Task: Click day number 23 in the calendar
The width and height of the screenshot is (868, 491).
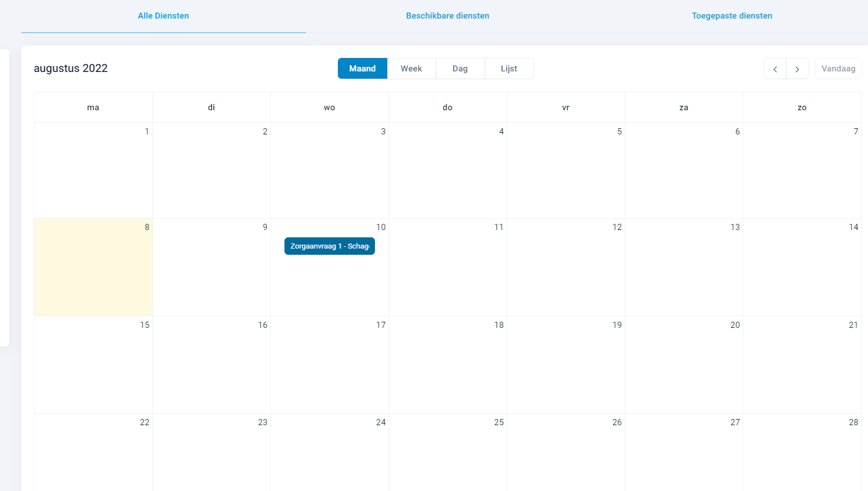Action: coord(263,422)
